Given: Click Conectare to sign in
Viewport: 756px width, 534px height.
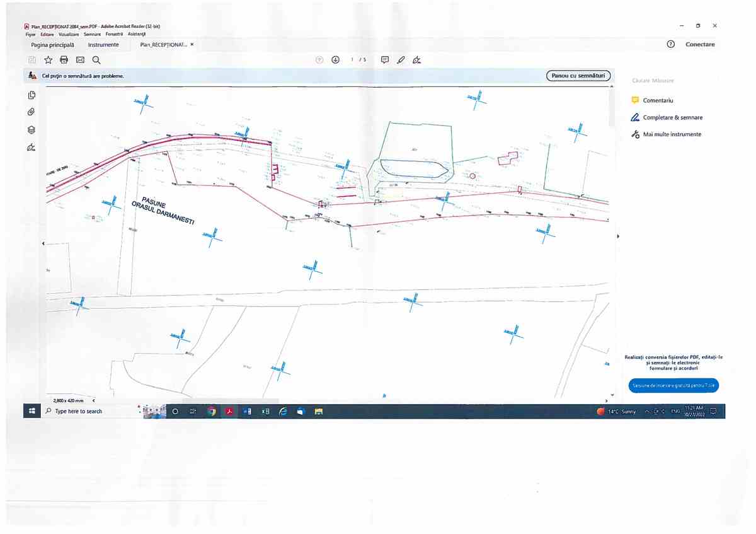Looking at the screenshot, I should coord(700,45).
